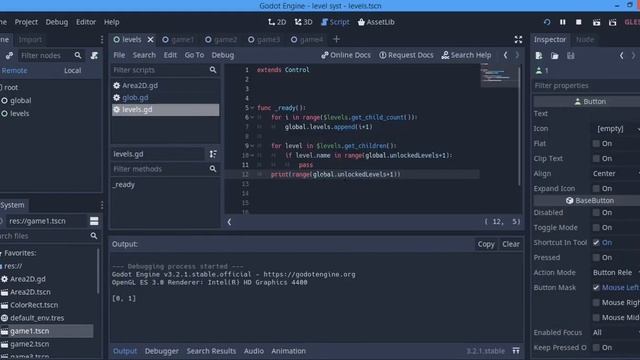Load an existing resource in Inspector

[555, 56]
